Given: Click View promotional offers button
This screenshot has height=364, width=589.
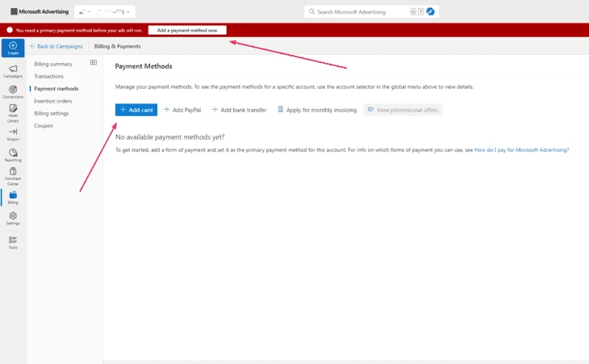Looking at the screenshot, I should click(403, 110).
